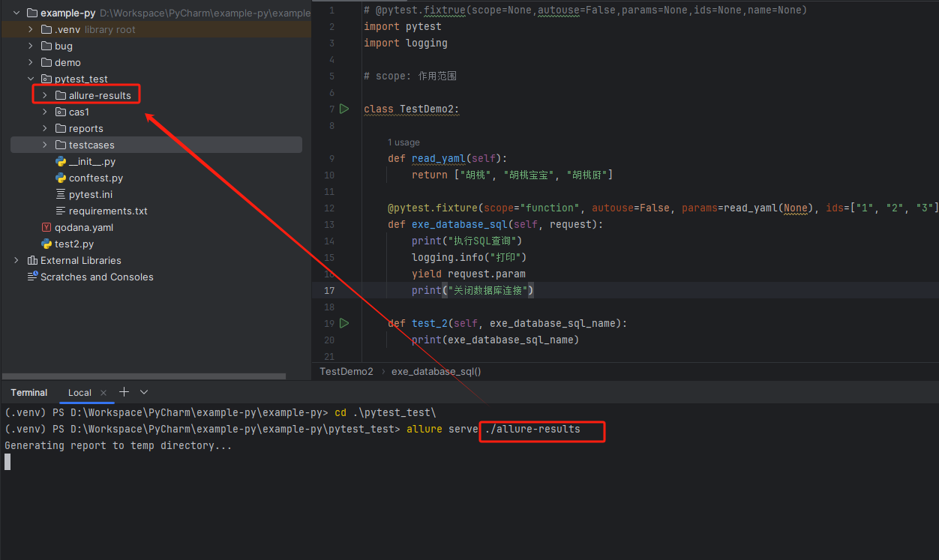Expand the cas1 folder
939x560 pixels.
pyautogui.click(x=45, y=112)
